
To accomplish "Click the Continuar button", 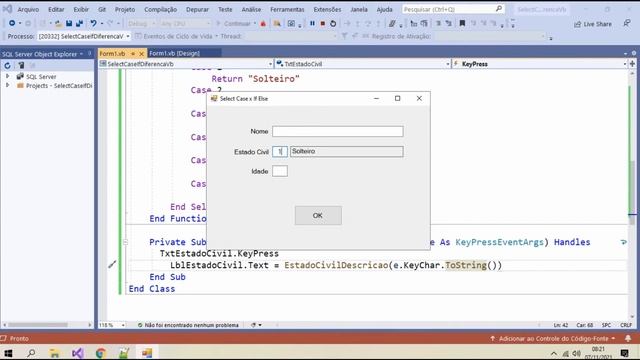I will pyautogui.click(x=233, y=24).
